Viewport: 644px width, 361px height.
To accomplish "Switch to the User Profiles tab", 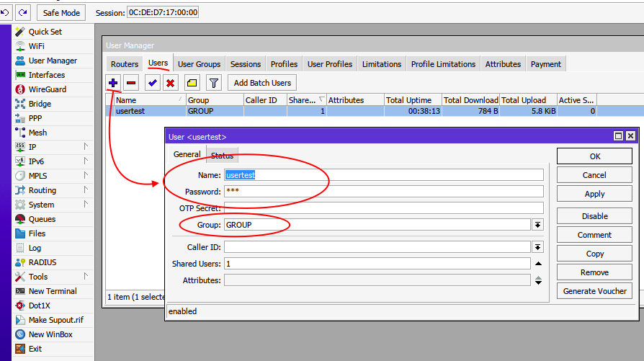I will [x=330, y=64].
